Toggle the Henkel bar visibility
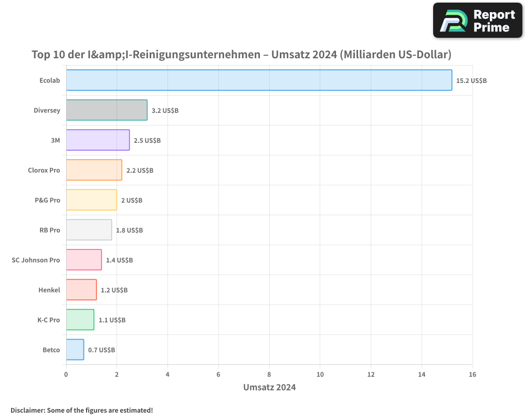Image resolution: width=525 pixels, height=420 pixels. click(80, 290)
